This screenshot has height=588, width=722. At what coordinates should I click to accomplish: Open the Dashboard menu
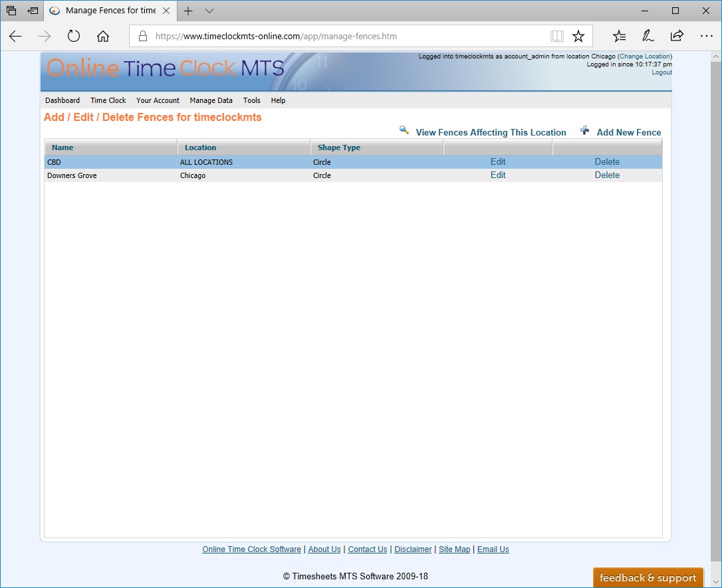pyautogui.click(x=62, y=100)
